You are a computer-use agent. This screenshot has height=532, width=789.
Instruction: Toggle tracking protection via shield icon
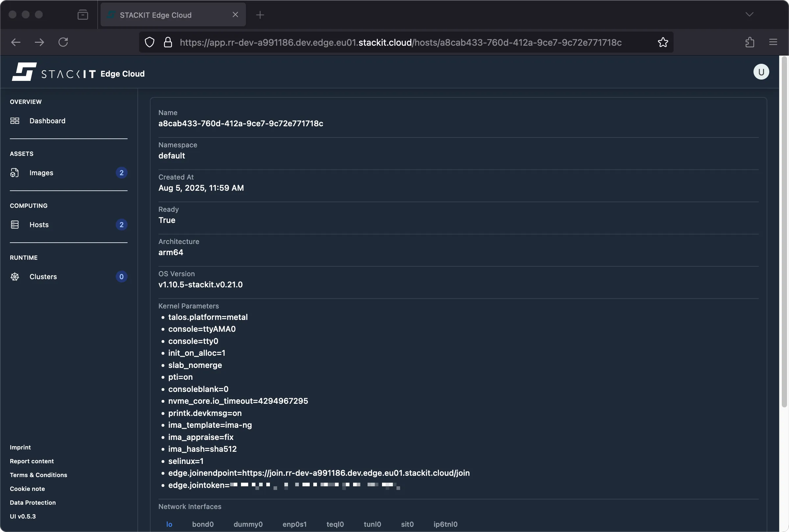pyautogui.click(x=149, y=42)
